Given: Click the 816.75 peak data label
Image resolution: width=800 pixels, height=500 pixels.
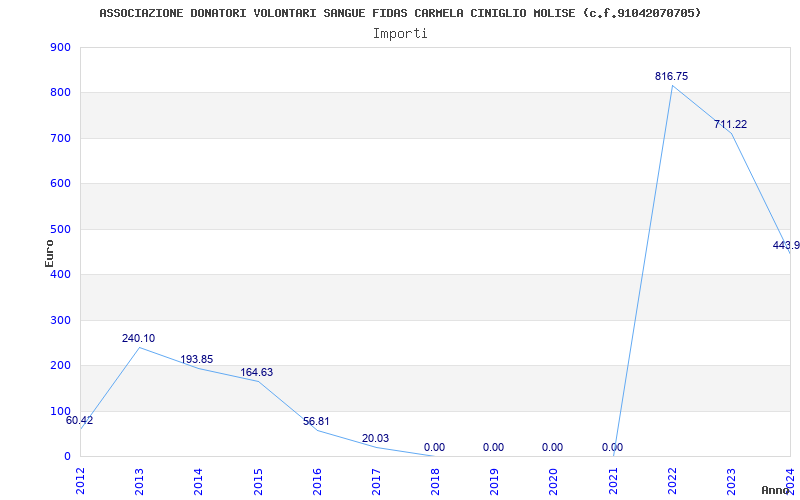Looking at the screenshot, I should 671,76.
